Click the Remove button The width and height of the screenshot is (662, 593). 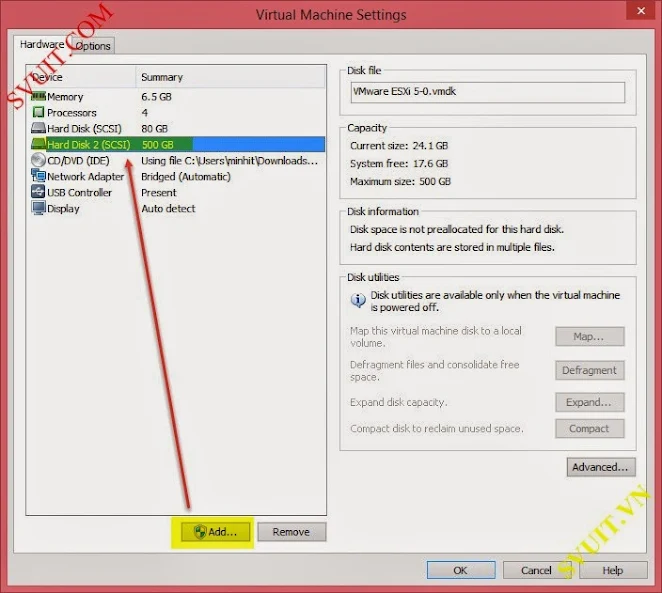coord(291,532)
